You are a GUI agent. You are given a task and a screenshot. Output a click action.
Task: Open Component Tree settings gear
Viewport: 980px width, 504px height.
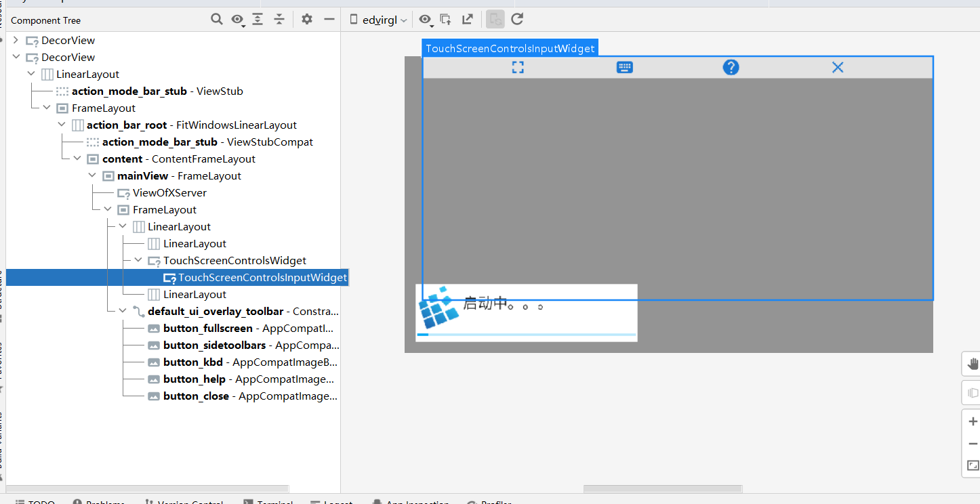pos(307,20)
